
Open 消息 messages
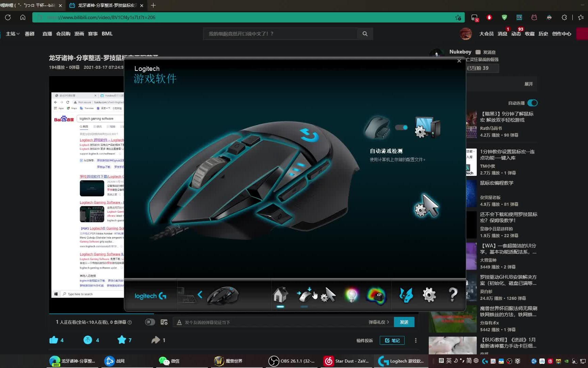coord(502,34)
